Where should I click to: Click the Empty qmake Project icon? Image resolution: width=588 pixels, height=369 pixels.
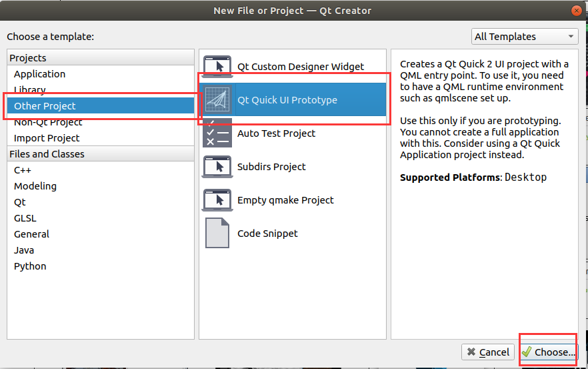(217, 200)
